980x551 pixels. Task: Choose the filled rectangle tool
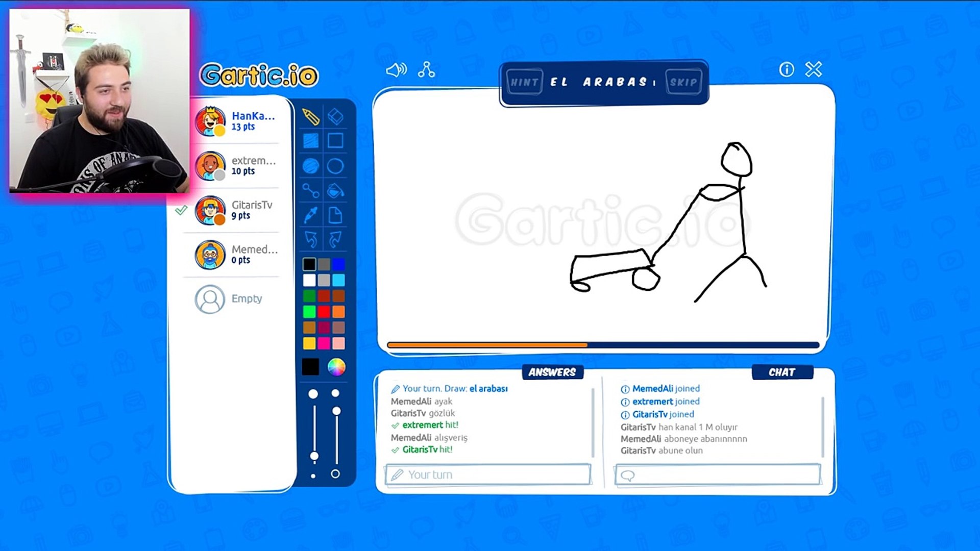(310, 141)
